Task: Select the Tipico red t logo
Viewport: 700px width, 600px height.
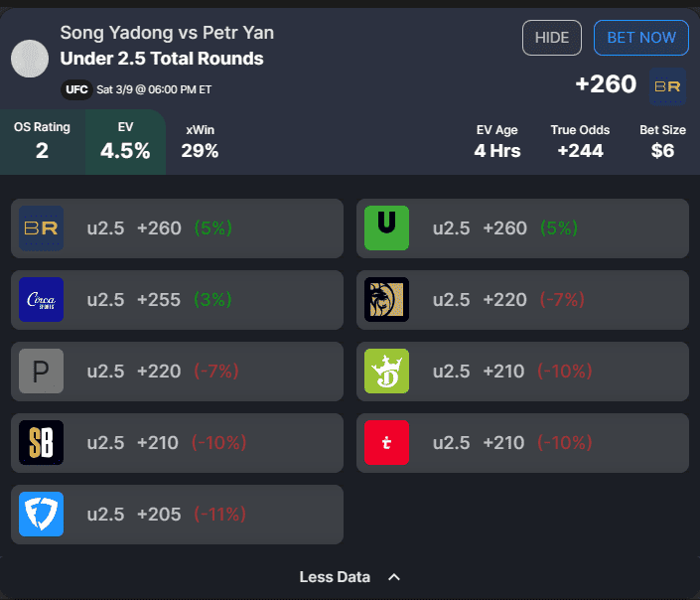Action: 386,443
